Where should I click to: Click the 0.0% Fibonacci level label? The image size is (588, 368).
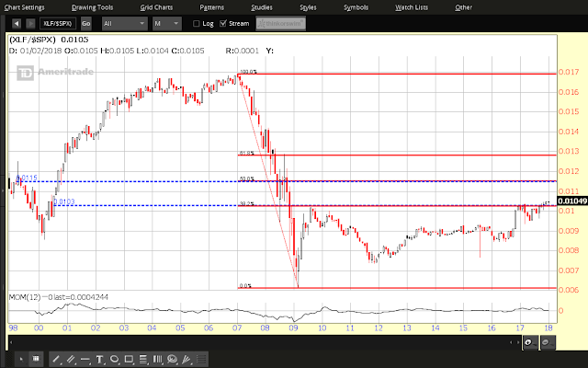click(245, 286)
